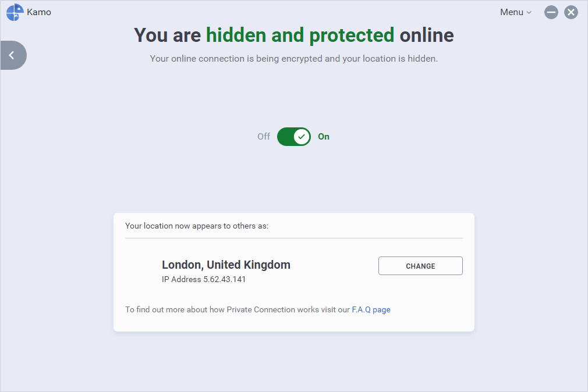Viewport: 588px width, 392px height.
Task: Close the Kamo window
Action: (571, 12)
